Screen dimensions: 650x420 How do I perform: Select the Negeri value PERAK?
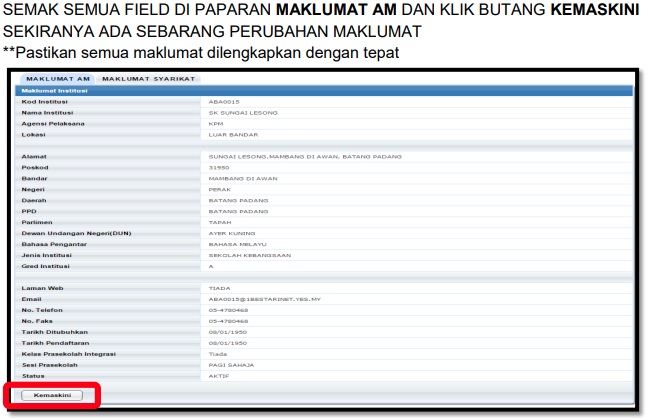tap(219, 189)
